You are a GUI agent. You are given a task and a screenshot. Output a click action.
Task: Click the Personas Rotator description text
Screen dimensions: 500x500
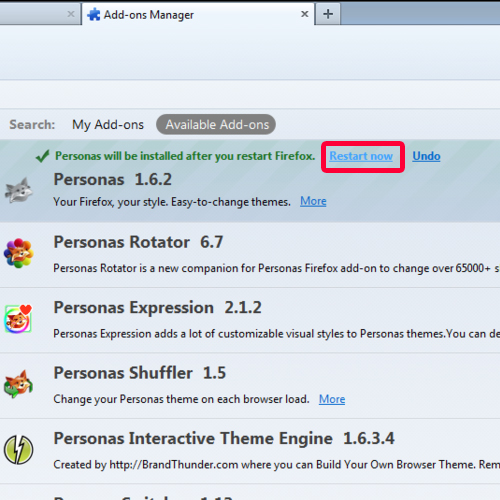[x=277, y=268]
